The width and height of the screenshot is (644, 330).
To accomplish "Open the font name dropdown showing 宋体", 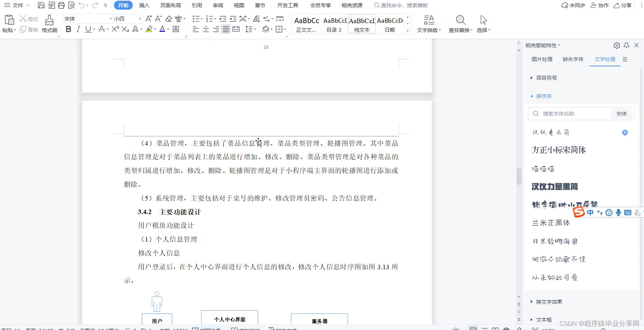I will coord(111,19).
